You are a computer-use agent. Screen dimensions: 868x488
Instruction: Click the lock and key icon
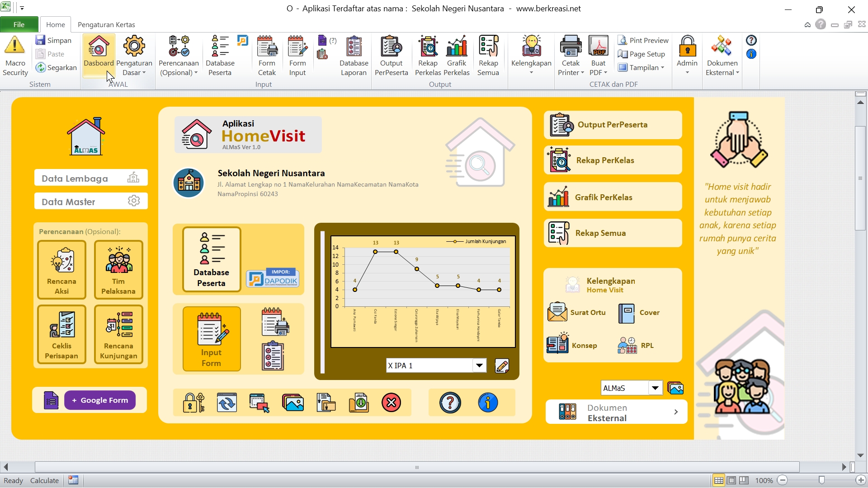[x=193, y=403]
